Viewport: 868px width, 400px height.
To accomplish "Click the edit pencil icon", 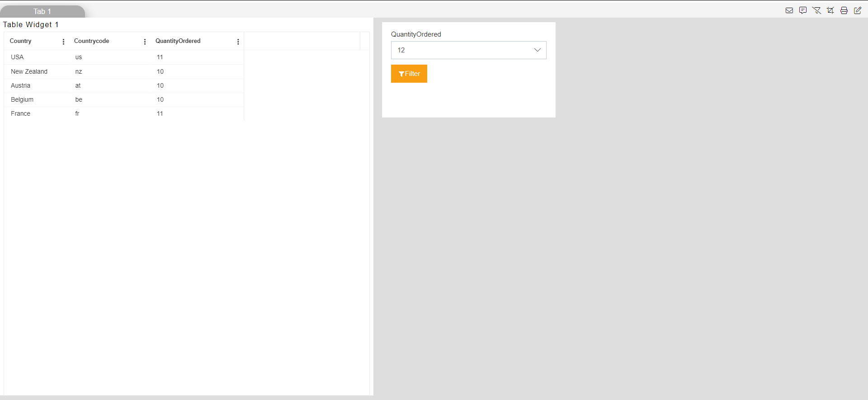I will [858, 10].
